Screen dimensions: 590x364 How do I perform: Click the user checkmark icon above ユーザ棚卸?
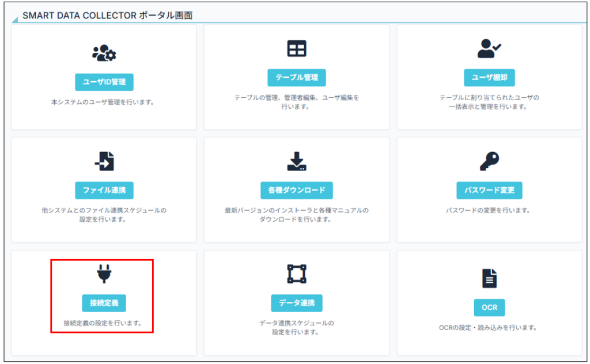click(x=489, y=49)
